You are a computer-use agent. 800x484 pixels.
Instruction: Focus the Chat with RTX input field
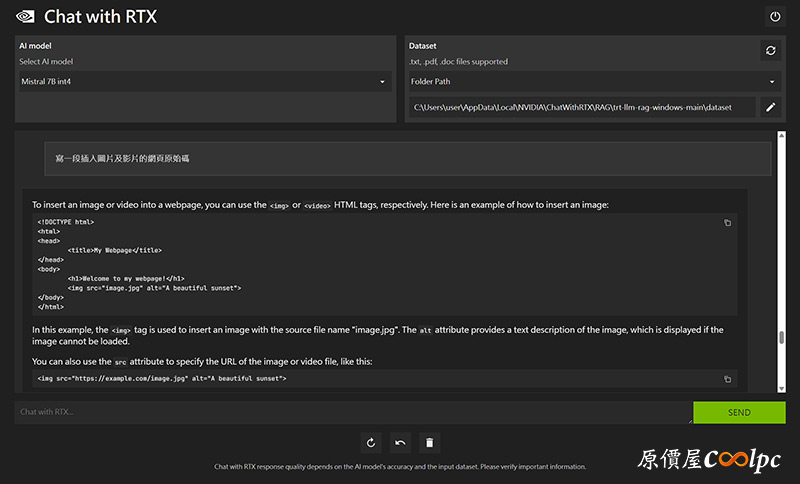tap(353, 412)
